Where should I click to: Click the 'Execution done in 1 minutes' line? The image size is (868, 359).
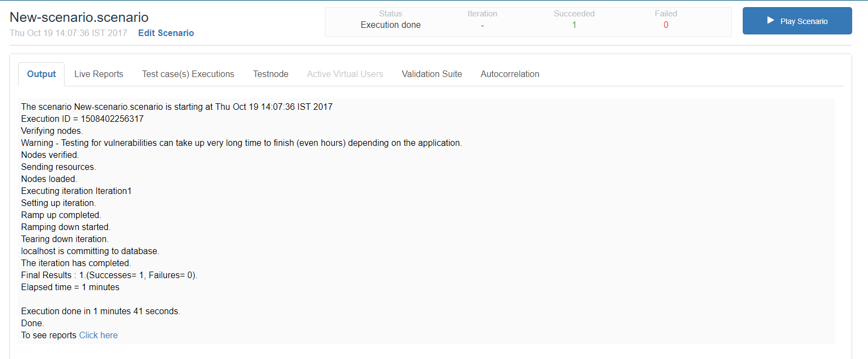[x=101, y=311]
